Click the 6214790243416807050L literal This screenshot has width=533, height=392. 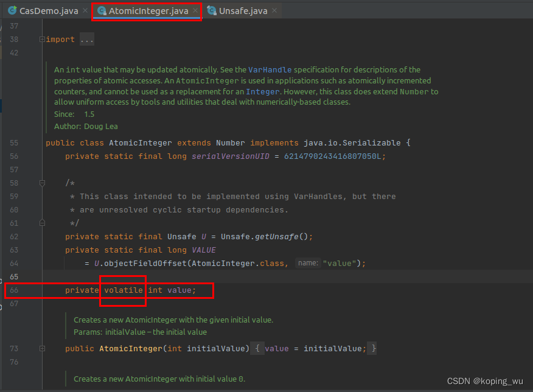[x=332, y=156]
